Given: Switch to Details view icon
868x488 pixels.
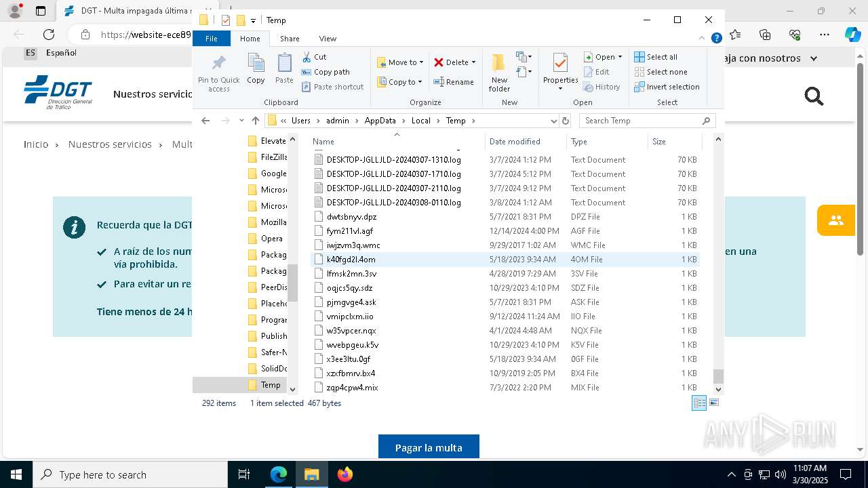Looking at the screenshot, I should (x=699, y=403).
